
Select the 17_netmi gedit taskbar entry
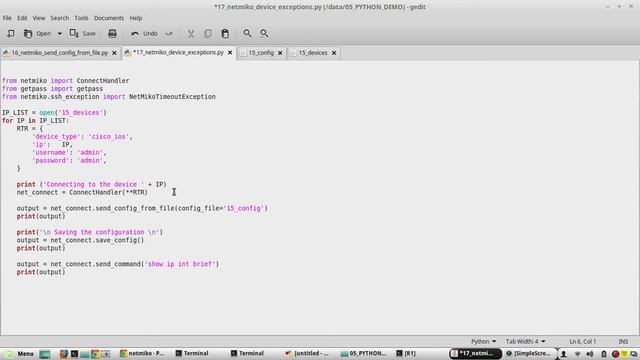[x=475, y=353]
